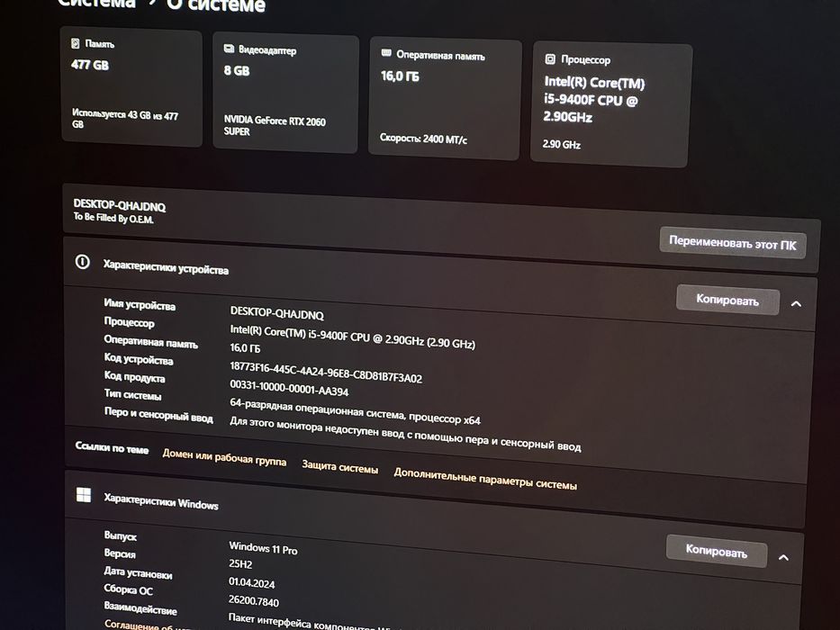Click the Сборка ОС label
The height and width of the screenshot is (630, 840).
click(129, 589)
